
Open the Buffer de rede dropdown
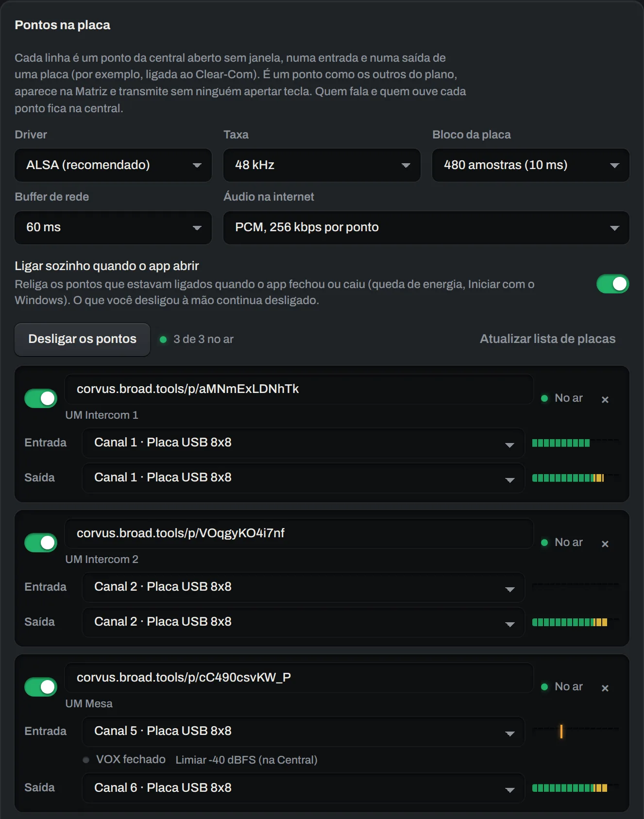[113, 227]
